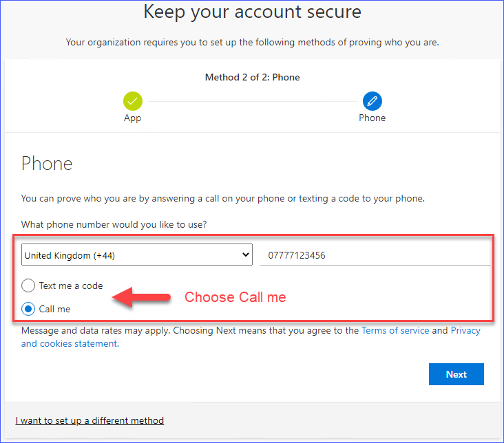Screen dimensions: 504x443
Task: Click the blue pencil Phone step icon
Action: click(372, 101)
